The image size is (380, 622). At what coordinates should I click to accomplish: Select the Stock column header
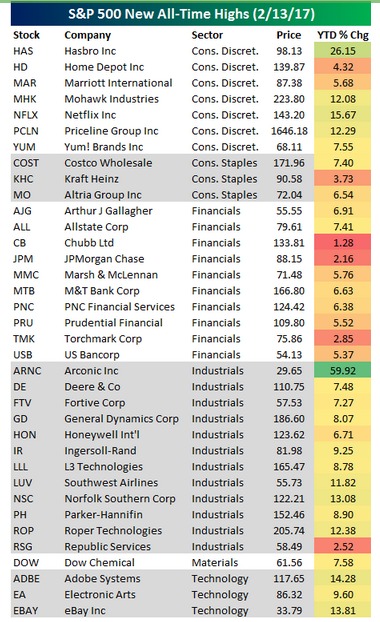(x=26, y=35)
